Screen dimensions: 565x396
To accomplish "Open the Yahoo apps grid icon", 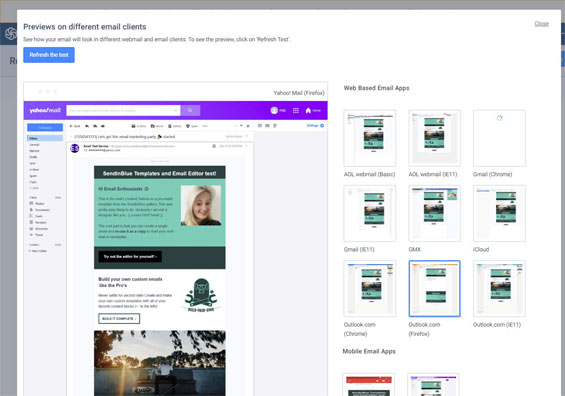I will click(296, 111).
